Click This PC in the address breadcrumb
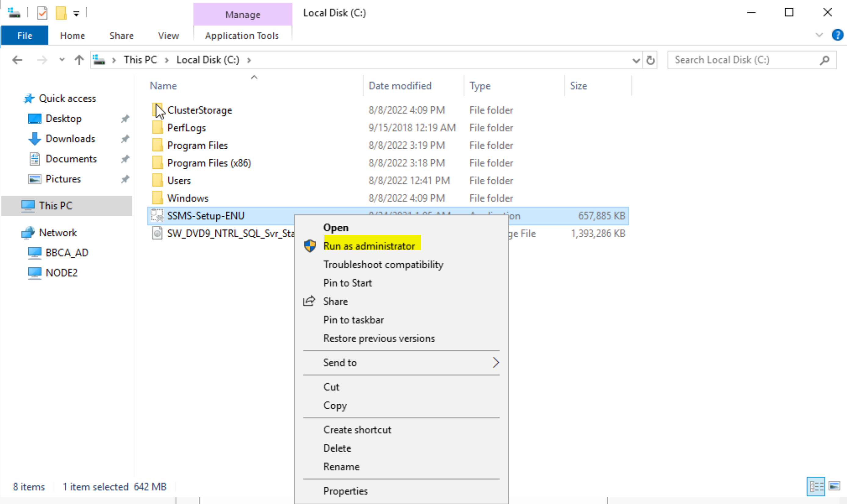The height and width of the screenshot is (504, 847). pos(140,60)
